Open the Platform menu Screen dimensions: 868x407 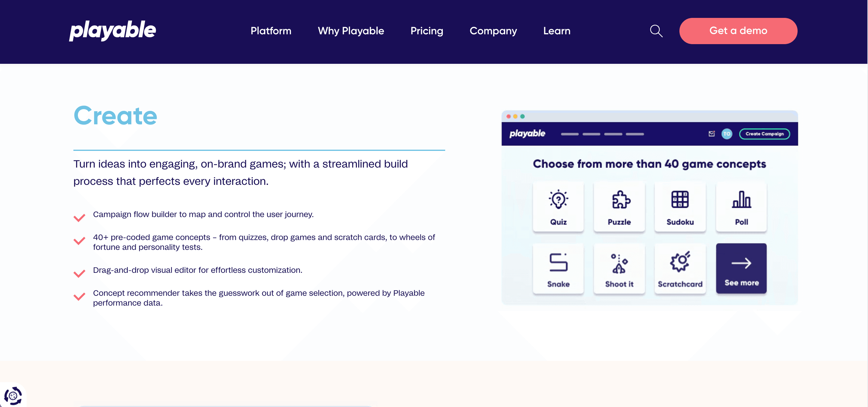271,31
